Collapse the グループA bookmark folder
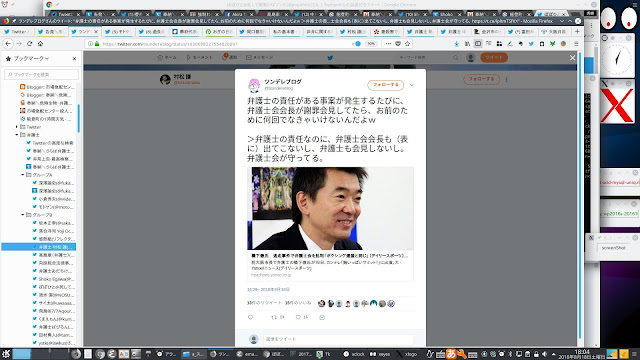Screen dimensions: 640x360 pos(23,175)
